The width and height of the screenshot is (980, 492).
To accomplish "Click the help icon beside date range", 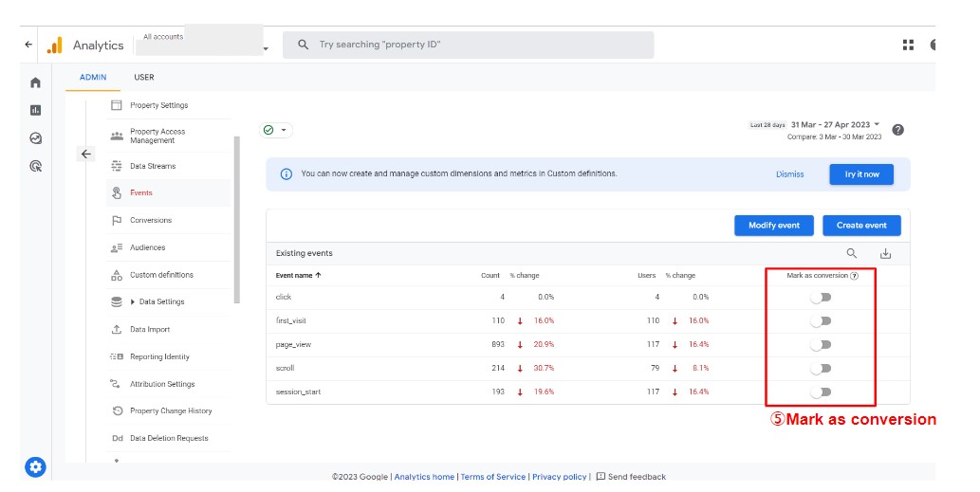I will [x=897, y=130].
